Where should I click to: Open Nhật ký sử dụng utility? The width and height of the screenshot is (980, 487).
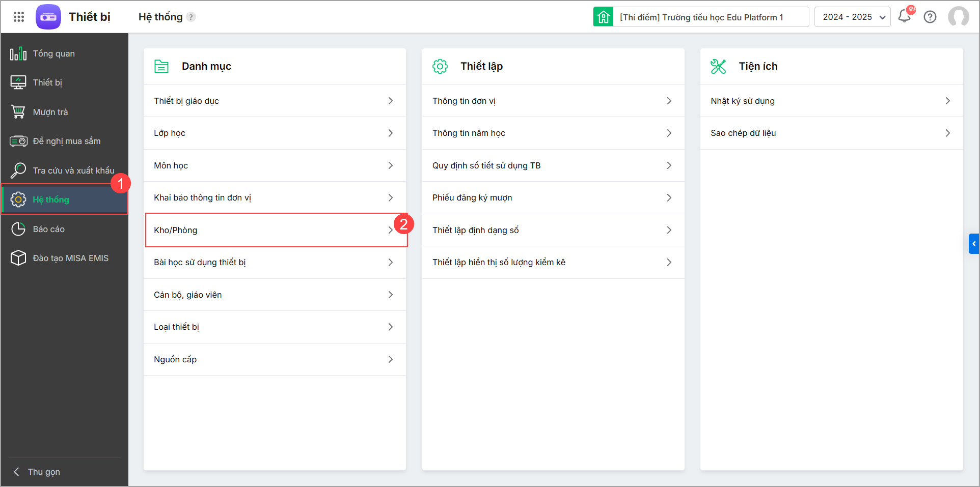point(831,101)
